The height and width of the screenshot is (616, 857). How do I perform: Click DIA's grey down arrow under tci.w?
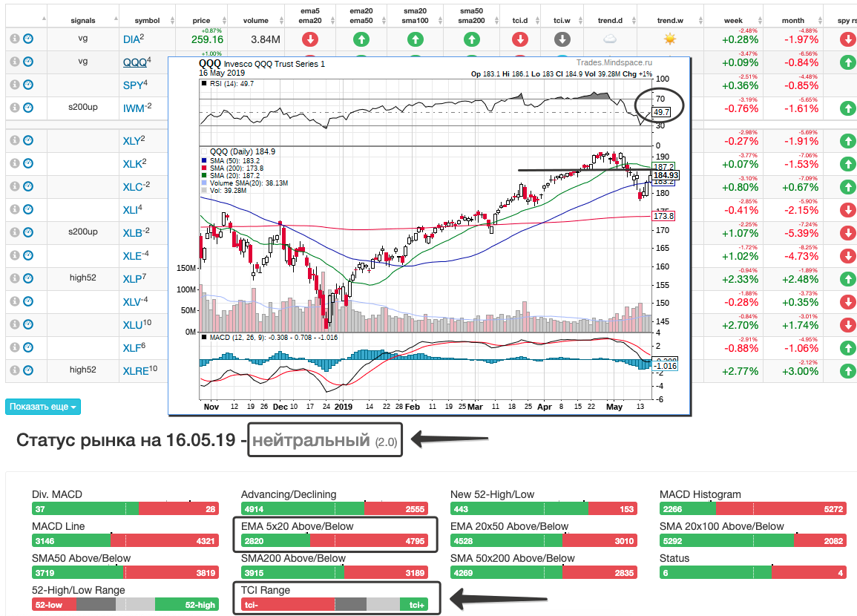point(562,39)
